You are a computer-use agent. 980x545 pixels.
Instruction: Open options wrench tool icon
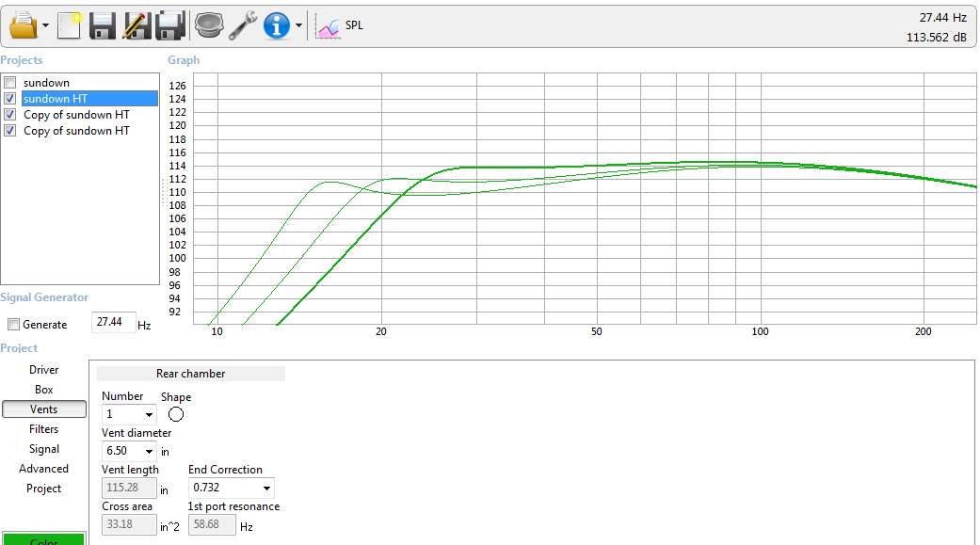tap(243, 25)
